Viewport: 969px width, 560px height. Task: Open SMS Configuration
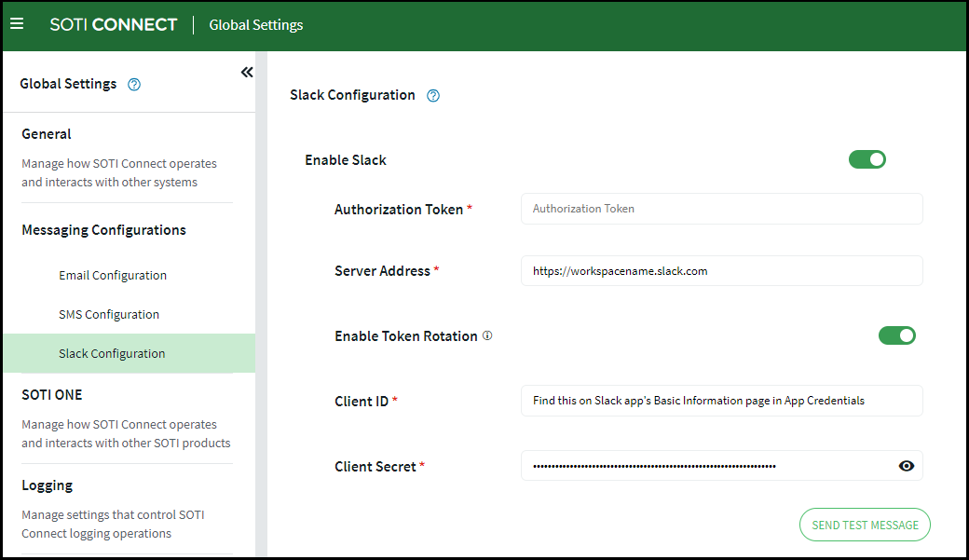[x=109, y=314]
